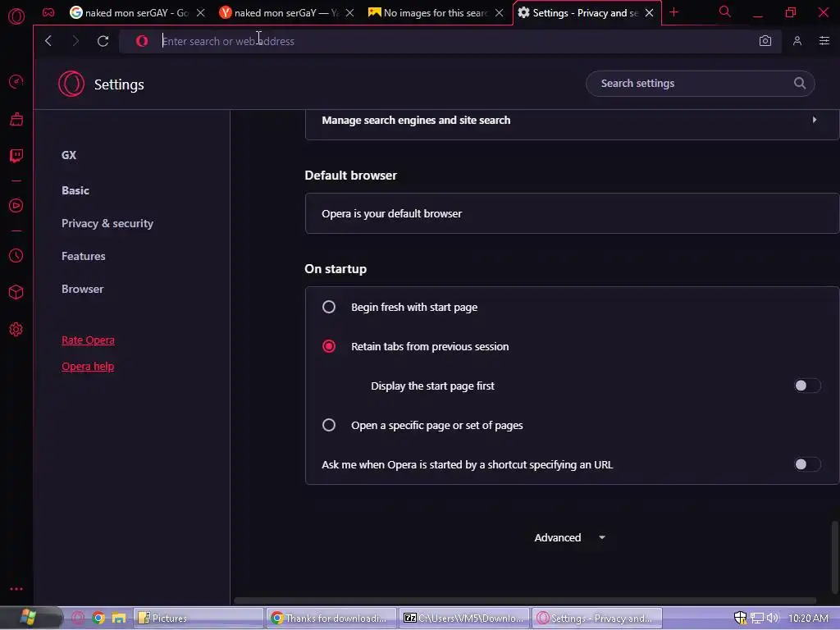Open Features settings section
This screenshot has width=840, height=630.
click(84, 256)
